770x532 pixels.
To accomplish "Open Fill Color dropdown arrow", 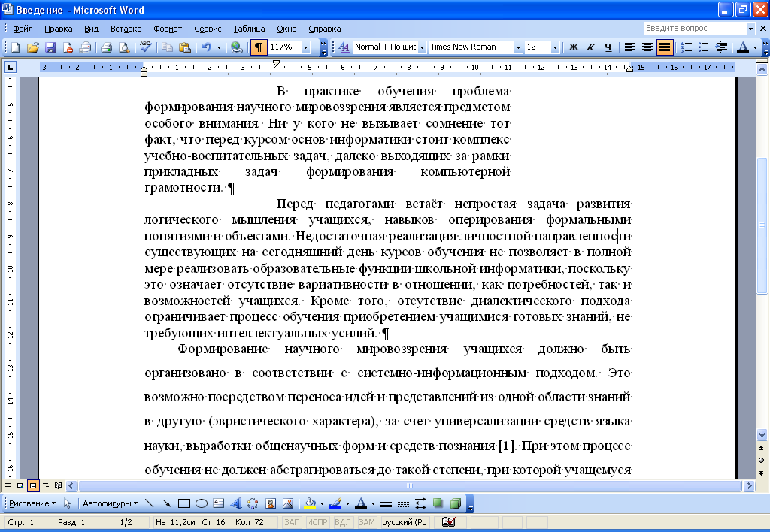I will (322, 503).
